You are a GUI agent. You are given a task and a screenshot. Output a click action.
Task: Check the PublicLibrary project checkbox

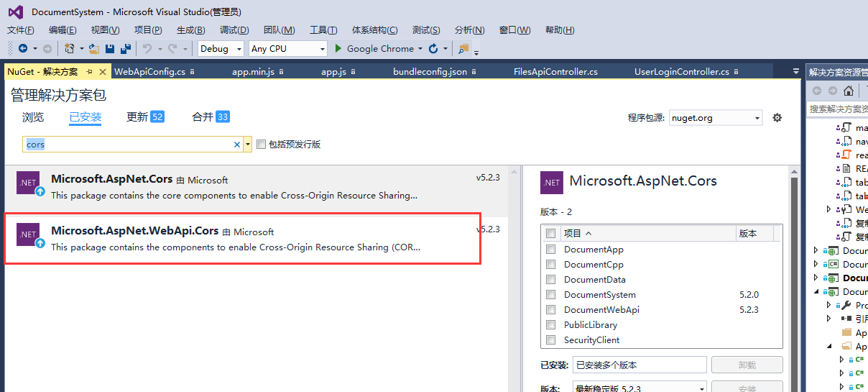point(550,325)
